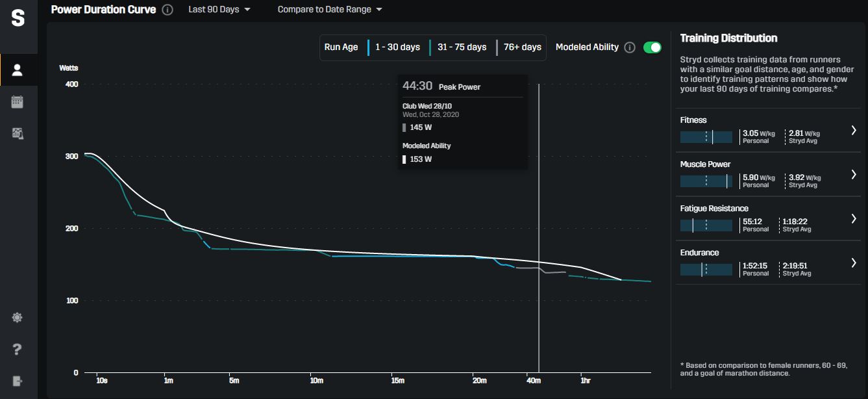This screenshot has height=399, width=868.
Task: Click the 153 W modeled value
Action: click(x=420, y=159)
